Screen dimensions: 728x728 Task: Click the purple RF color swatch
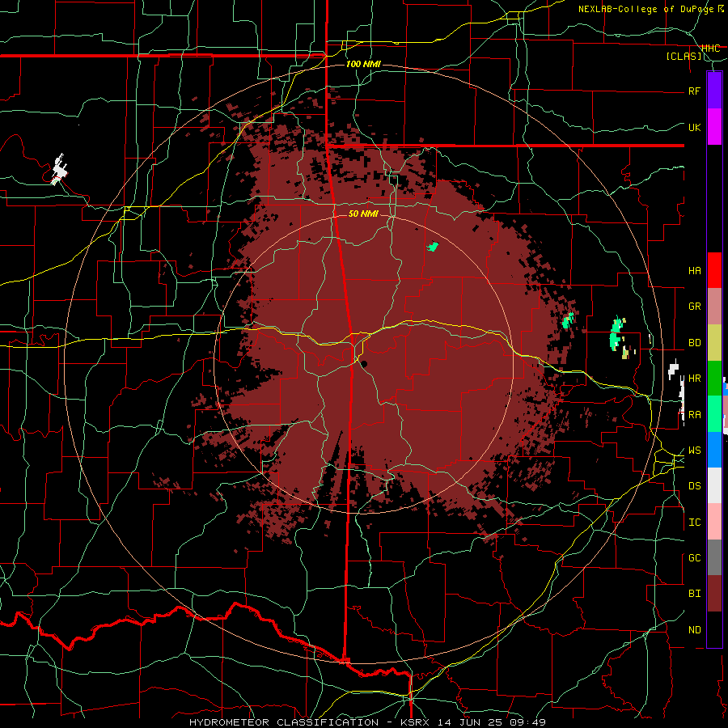(714, 91)
